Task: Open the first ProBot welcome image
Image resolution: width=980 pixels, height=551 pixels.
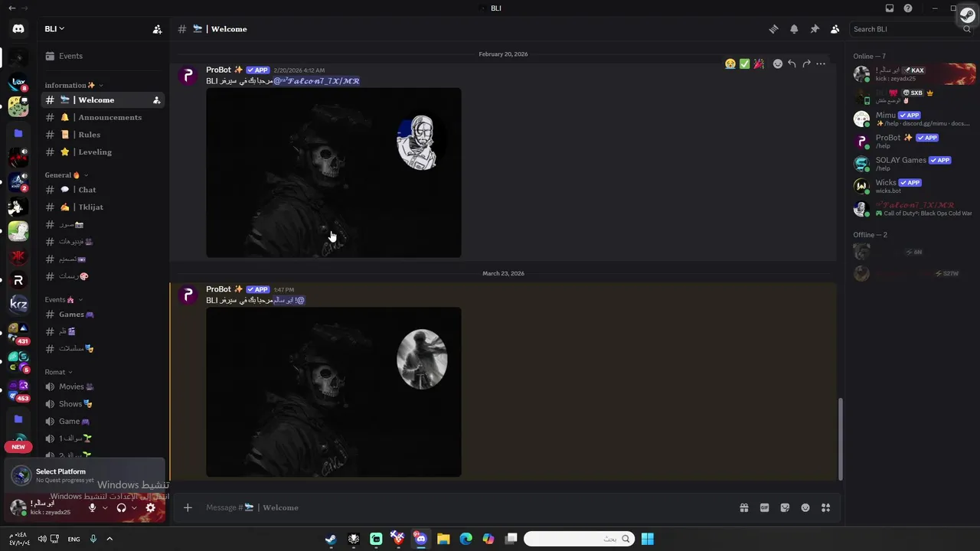Action: [x=334, y=173]
